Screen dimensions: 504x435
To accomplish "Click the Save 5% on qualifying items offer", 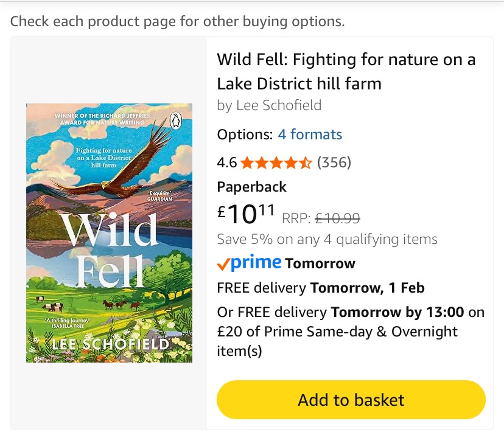I will click(327, 239).
